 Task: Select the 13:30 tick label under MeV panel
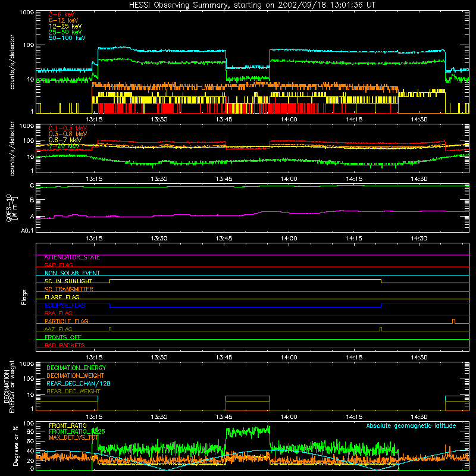tap(159, 179)
